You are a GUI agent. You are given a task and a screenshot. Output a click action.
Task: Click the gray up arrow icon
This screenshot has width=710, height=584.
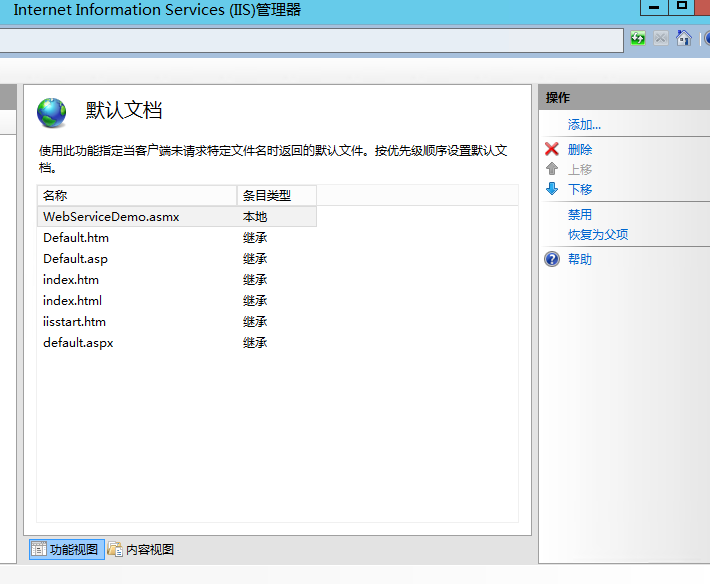pos(552,169)
